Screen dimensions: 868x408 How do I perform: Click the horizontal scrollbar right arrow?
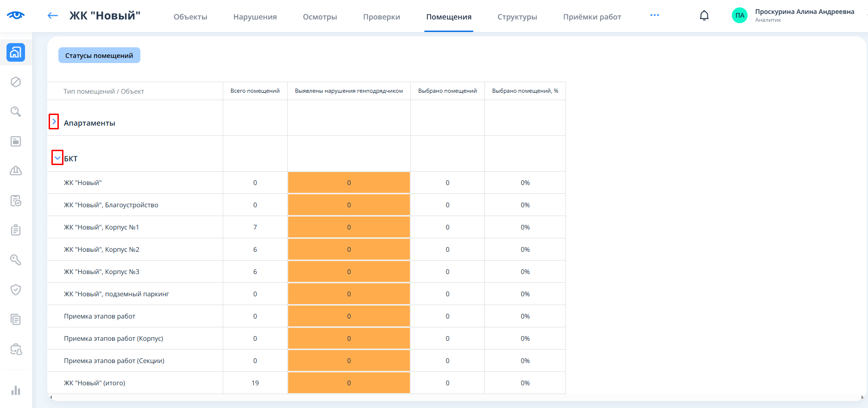click(x=862, y=397)
